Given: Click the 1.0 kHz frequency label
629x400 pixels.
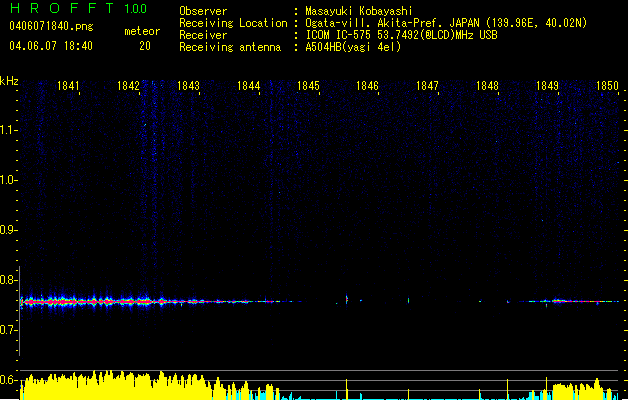Looking at the screenshot, I should point(8,180).
